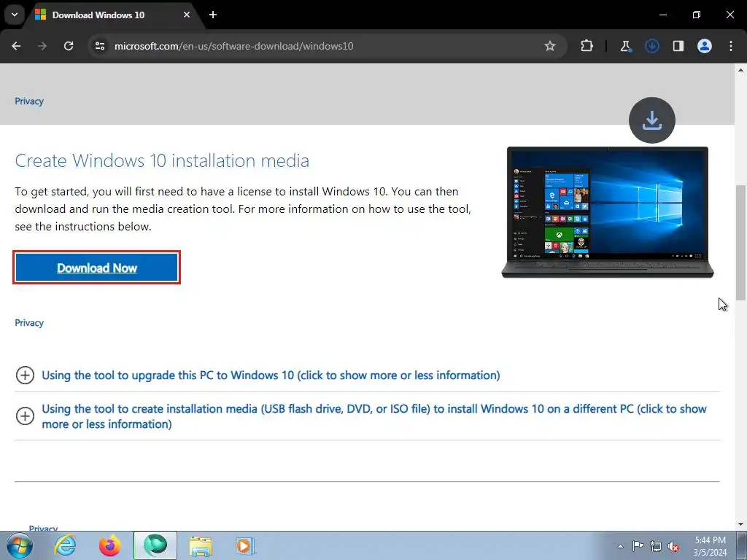
Task: Go back to the previous page
Action: [16, 46]
